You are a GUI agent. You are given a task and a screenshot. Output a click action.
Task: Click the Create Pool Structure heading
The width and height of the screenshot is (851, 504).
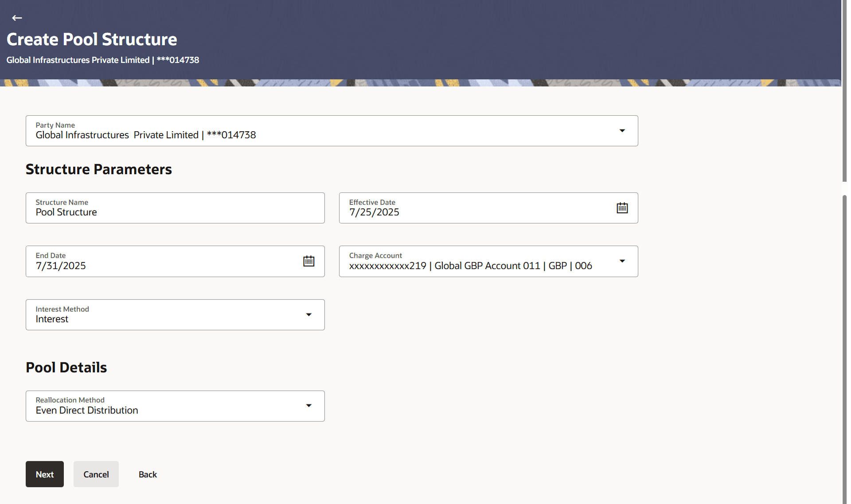pyautogui.click(x=92, y=39)
